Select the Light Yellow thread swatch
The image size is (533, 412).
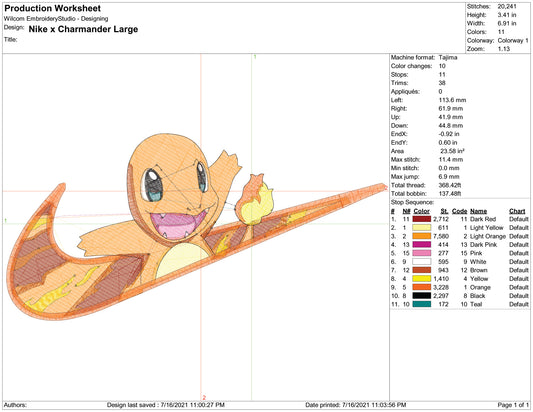(422, 227)
